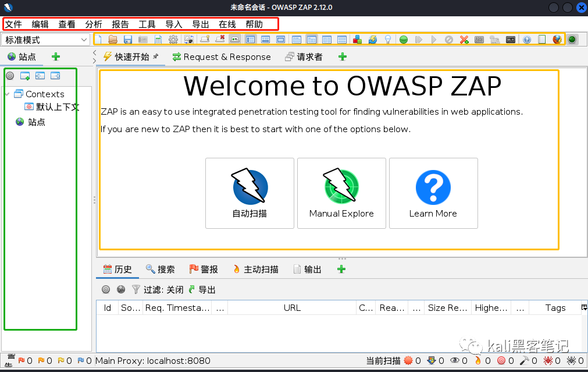Open the history table column chooser icon
The width and height of the screenshot is (588, 372).
point(584,307)
